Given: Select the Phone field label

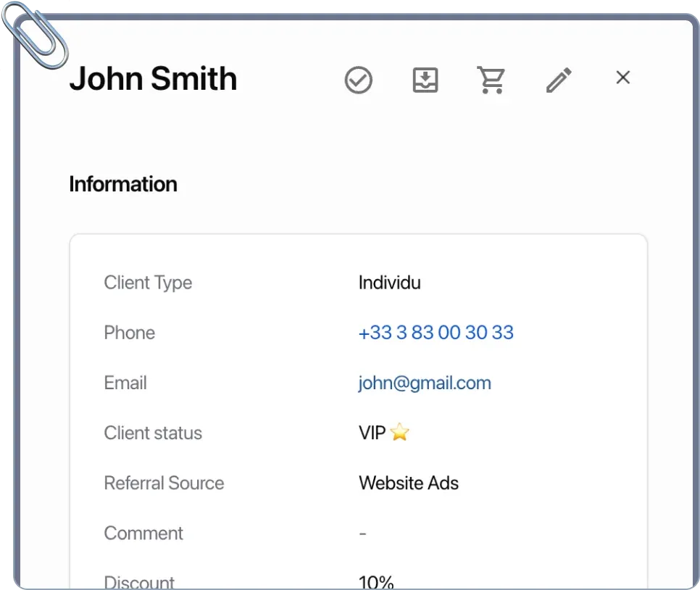Looking at the screenshot, I should pyautogui.click(x=130, y=333).
